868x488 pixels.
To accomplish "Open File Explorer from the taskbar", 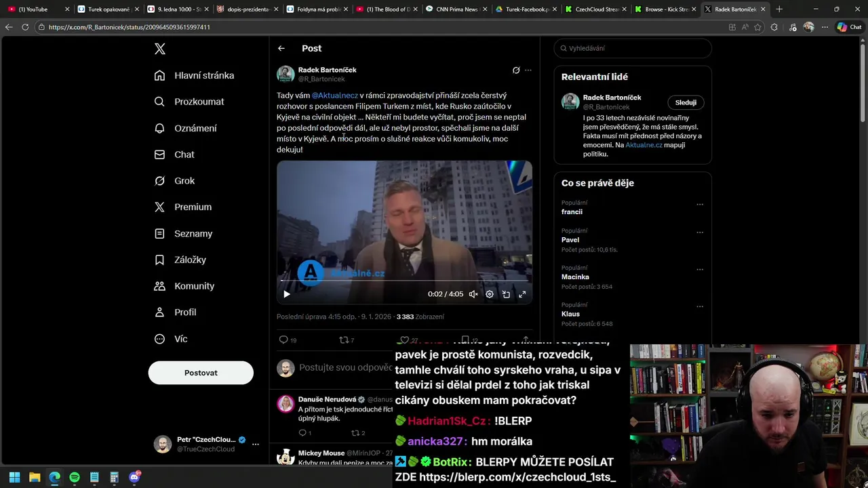I will click(x=35, y=477).
